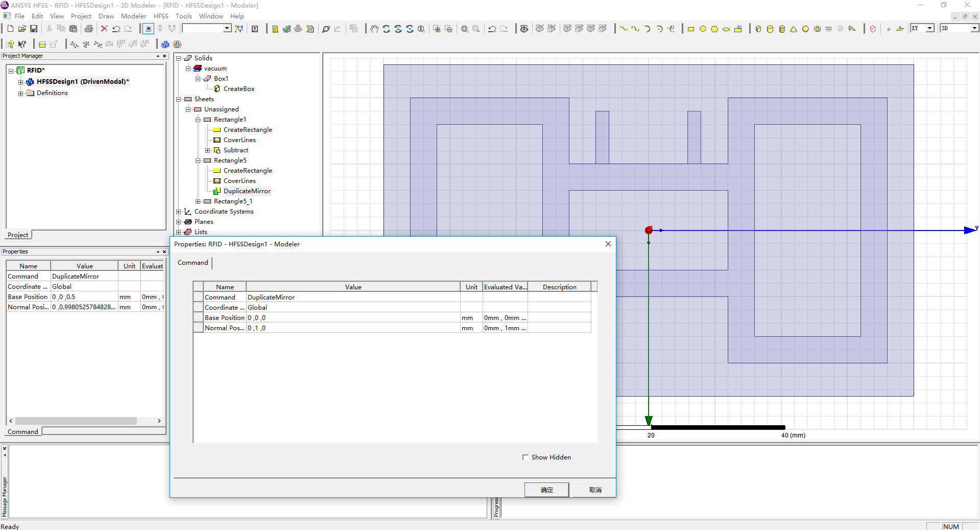Click the red Delete X icon

coord(104,29)
